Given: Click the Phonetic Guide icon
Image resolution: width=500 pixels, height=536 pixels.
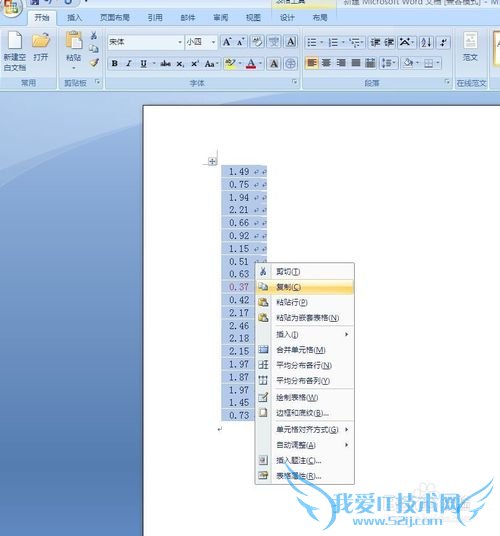Looking at the screenshot, I should [274, 42].
